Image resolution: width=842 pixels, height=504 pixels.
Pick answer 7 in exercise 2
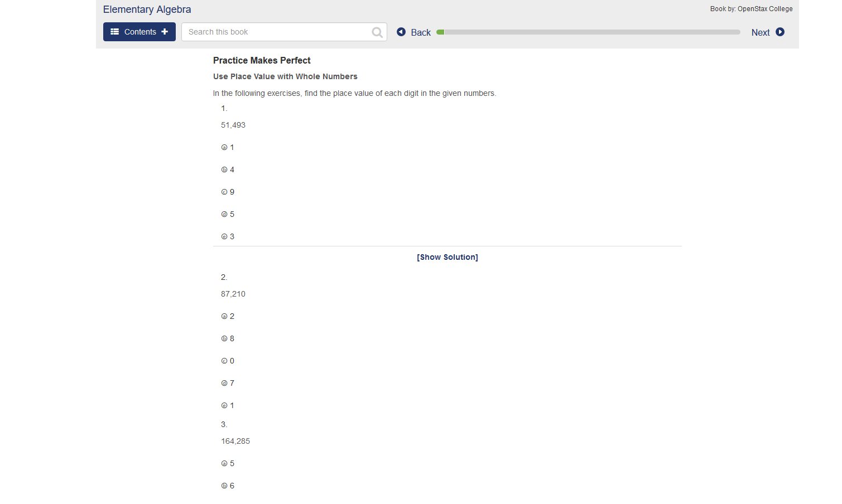(x=223, y=382)
